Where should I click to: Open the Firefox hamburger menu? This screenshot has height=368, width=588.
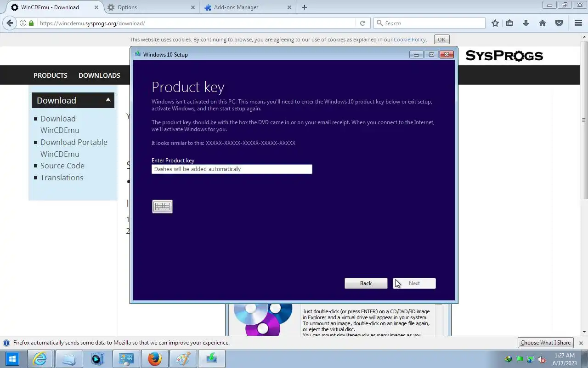tap(578, 23)
